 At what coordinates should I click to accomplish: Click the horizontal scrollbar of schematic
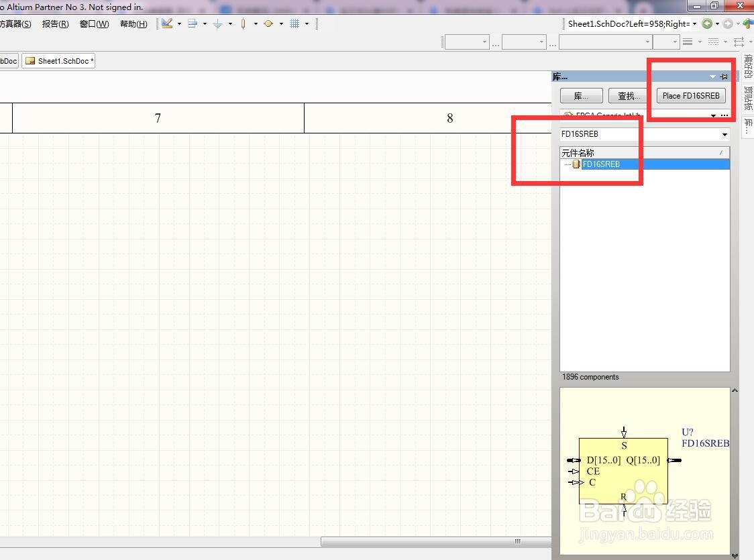[x=435, y=542]
